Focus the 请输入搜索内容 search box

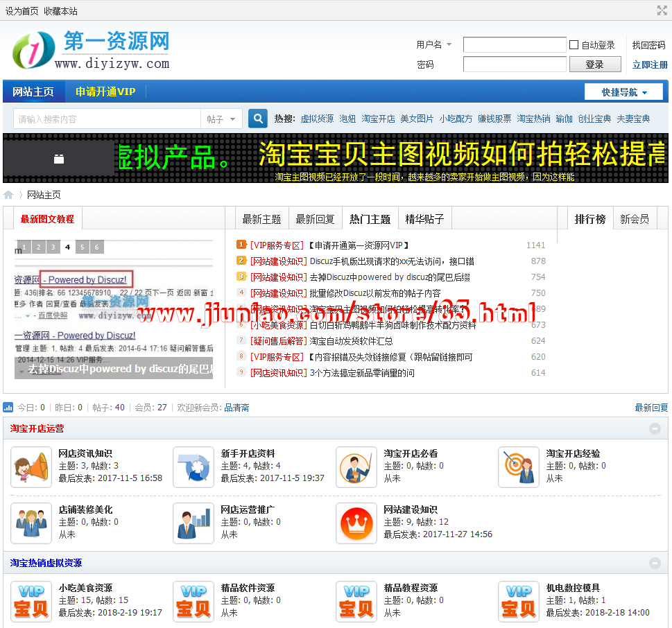point(107,119)
